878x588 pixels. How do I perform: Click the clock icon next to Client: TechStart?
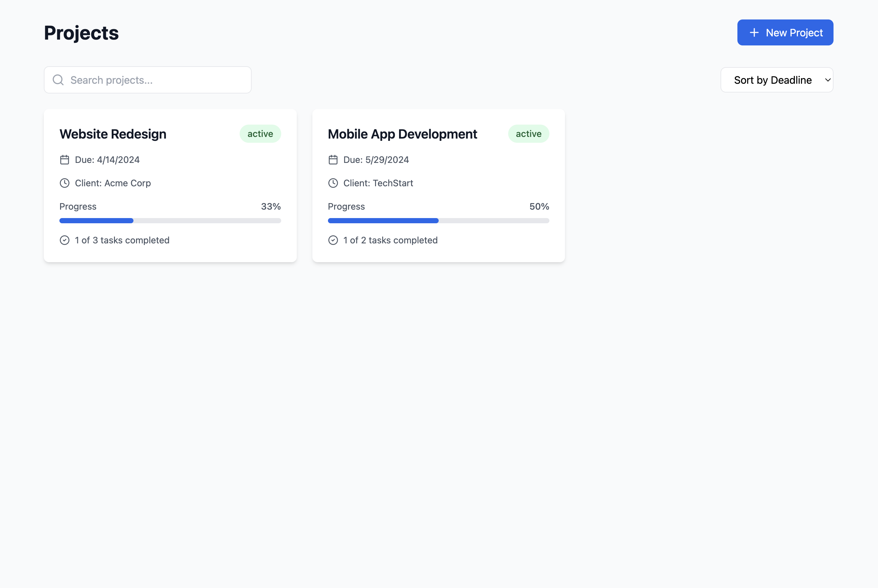[333, 183]
